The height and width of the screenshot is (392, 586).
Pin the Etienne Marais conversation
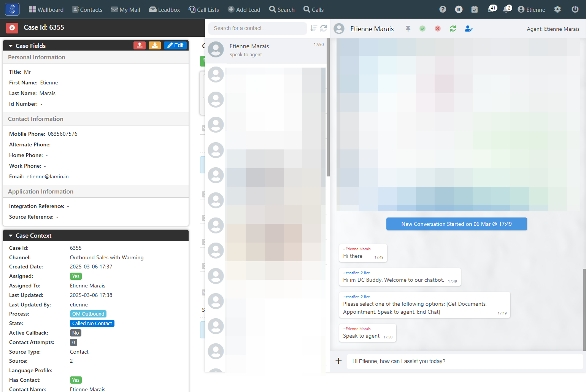point(408,29)
